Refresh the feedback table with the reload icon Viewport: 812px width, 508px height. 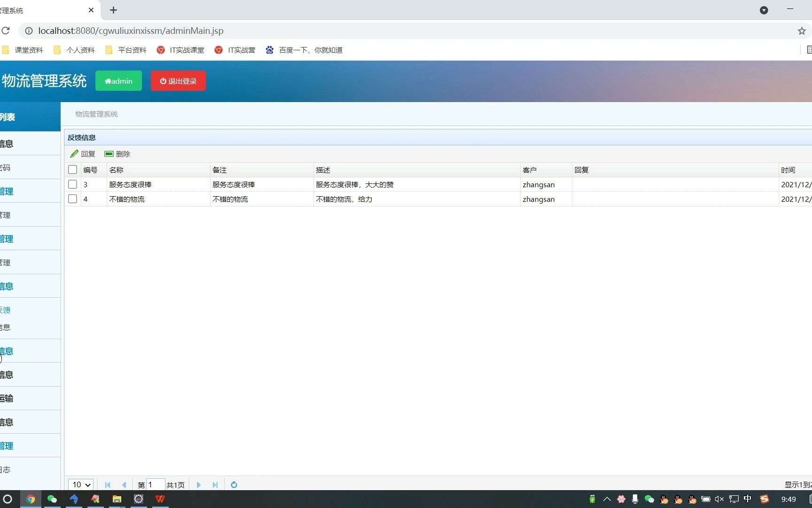[234, 484]
